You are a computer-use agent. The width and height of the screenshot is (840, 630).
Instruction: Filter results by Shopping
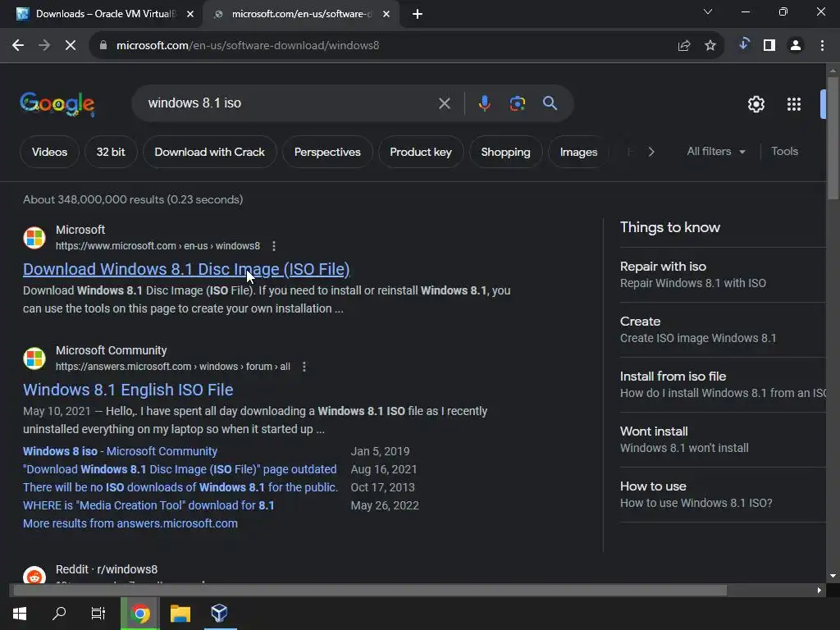(x=505, y=152)
